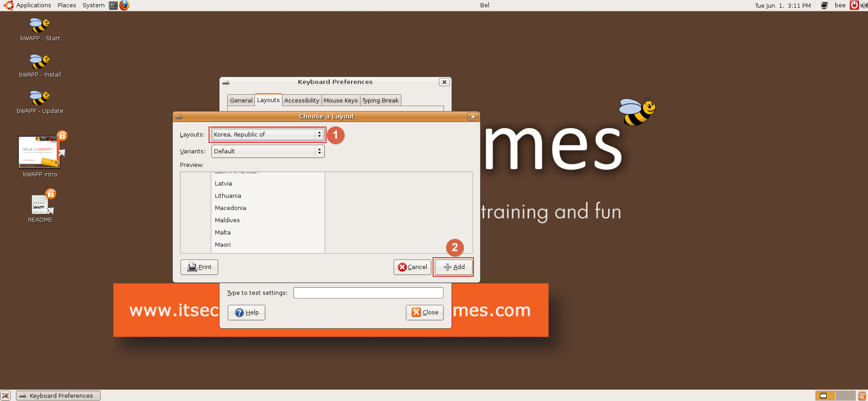This screenshot has height=401, width=868.
Task: Open the Variants dropdown showing Default
Action: [268, 151]
